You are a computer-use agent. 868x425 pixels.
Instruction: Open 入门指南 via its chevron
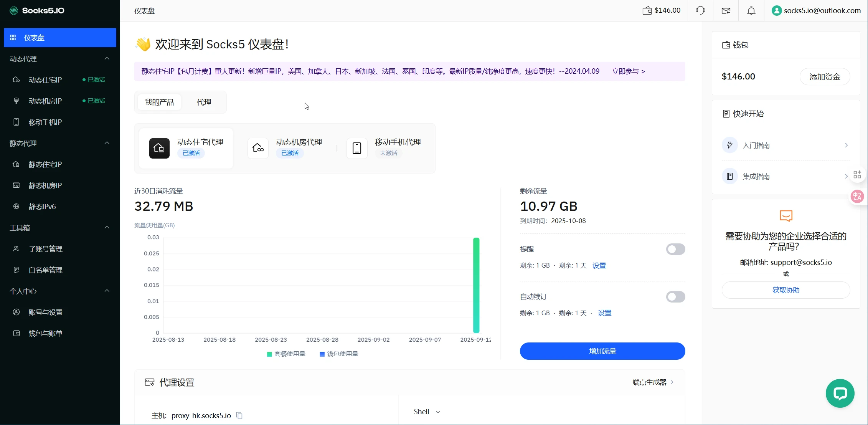(846, 145)
